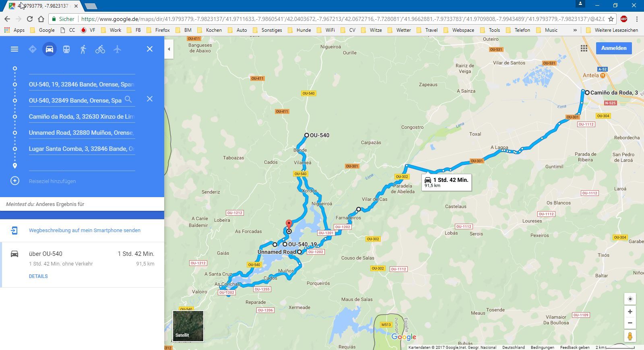This screenshot has height=350, width=644.
Task: Select cycling travel mode
Action: 100,49
